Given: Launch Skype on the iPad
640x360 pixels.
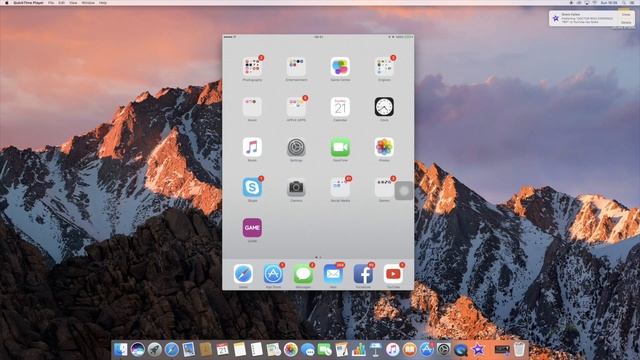Looking at the screenshot, I should (x=252, y=187).
